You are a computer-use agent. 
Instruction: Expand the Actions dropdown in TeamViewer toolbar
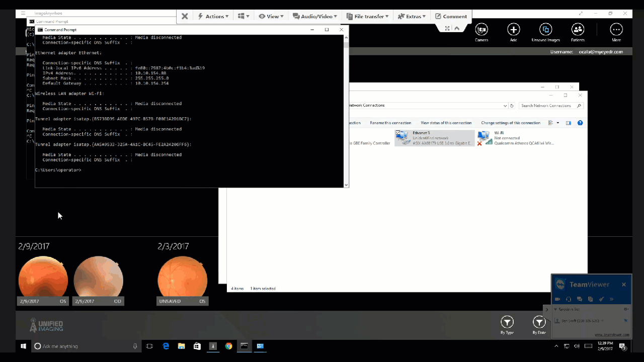(213, 16)
